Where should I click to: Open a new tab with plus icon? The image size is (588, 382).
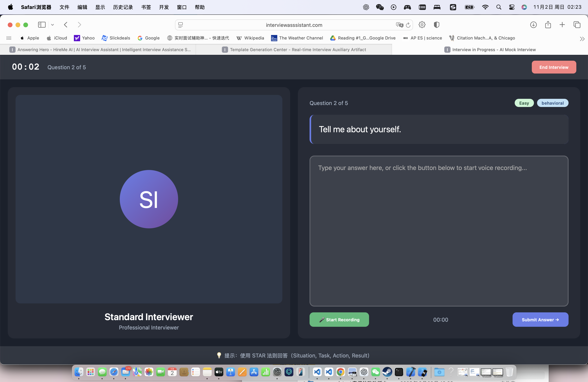point(562,25)
